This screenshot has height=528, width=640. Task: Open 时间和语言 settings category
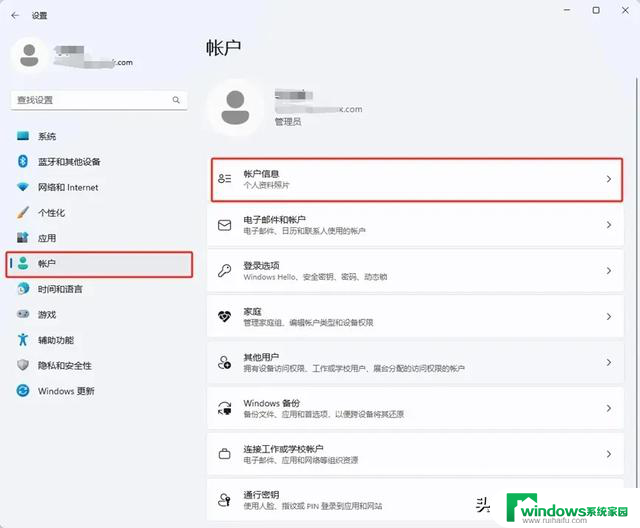[60, 289]
